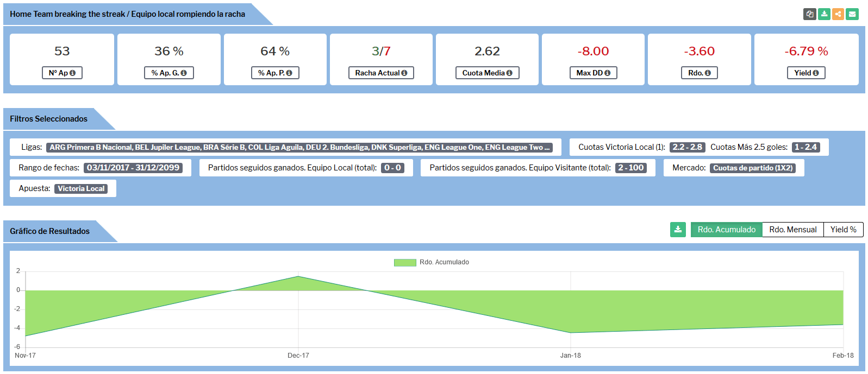The image size is (868, 374).
Task: Click info icon on Yield label
Action: [x=816, y=73]
